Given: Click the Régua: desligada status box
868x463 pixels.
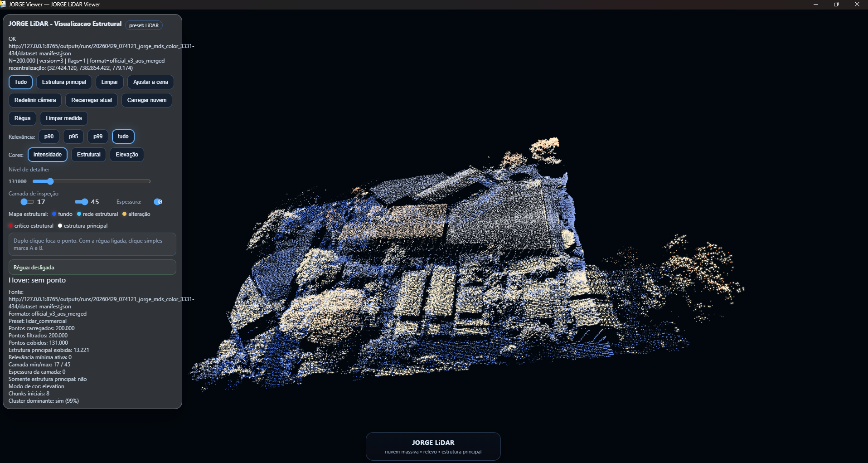Looking at the screenshot, I should point(92,267).
